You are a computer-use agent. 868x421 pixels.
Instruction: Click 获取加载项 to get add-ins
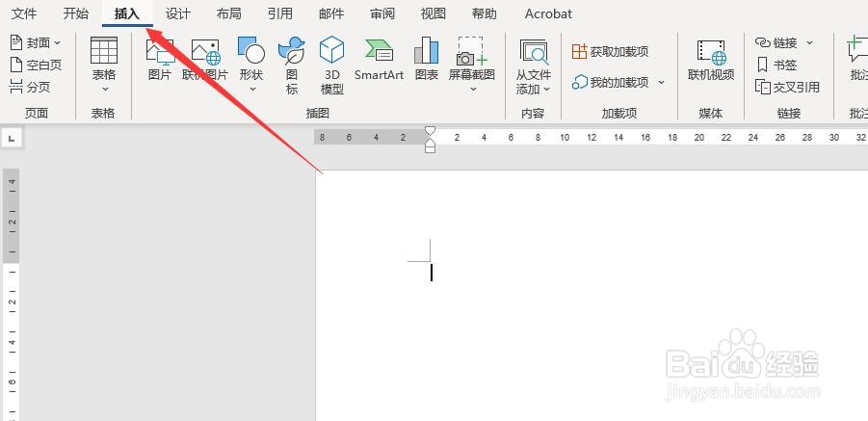[610, 52]
